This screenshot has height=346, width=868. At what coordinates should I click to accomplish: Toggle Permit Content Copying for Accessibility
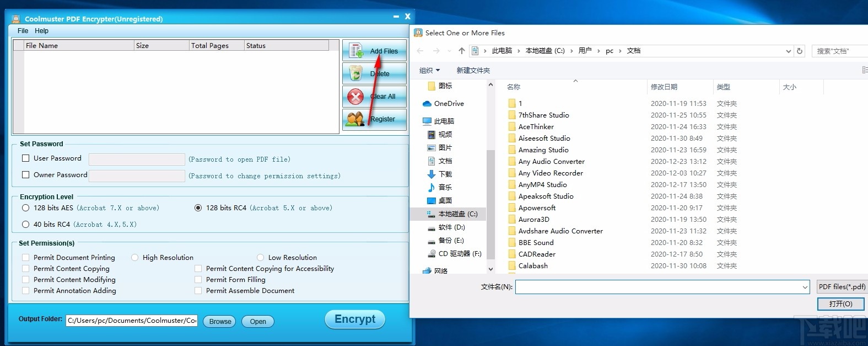[x=198, y=269]
